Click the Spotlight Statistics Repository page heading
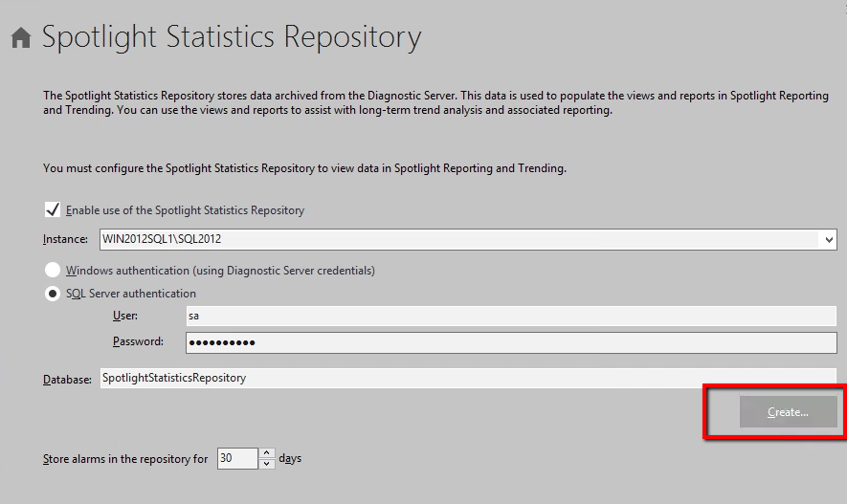Viewport: 847px width, 504px height. click(232, 38)
